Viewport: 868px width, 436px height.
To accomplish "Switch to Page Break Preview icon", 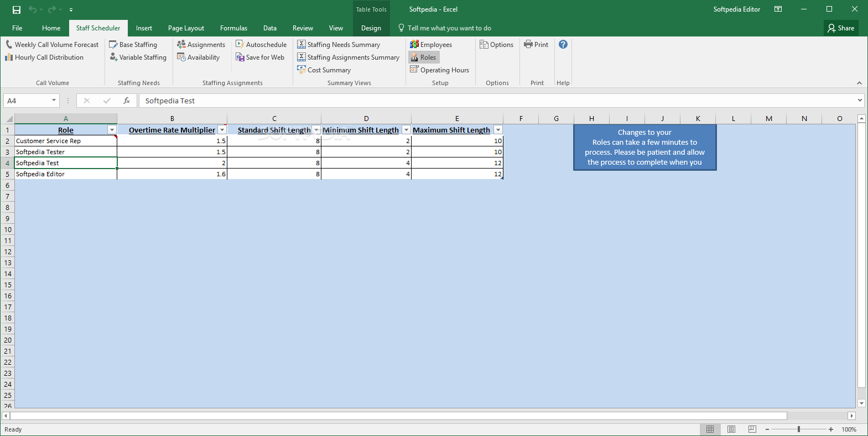I will pyautogui.click(x=752, y=429).
